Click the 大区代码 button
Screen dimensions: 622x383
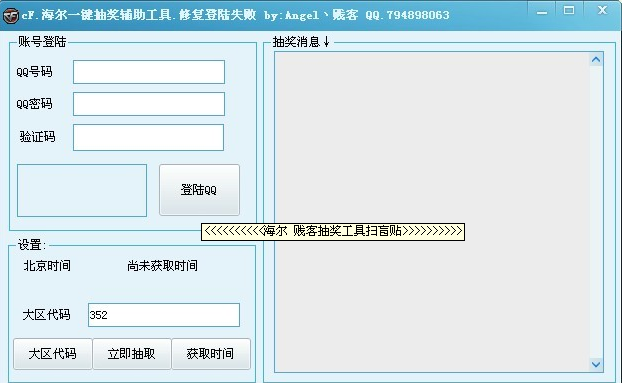(53, 354)
